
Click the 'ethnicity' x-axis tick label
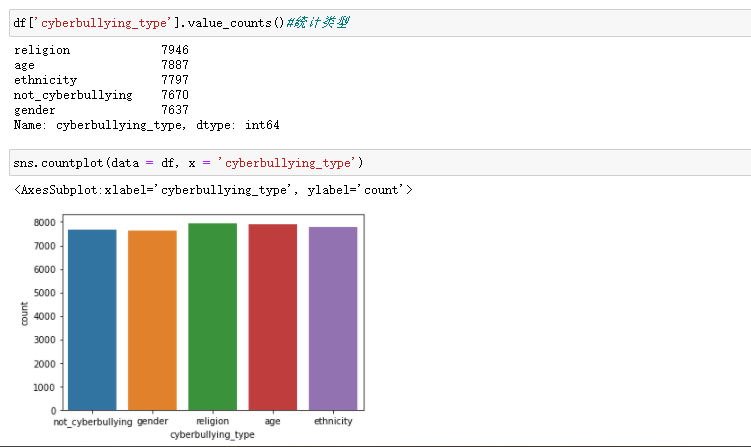(333, 421)
